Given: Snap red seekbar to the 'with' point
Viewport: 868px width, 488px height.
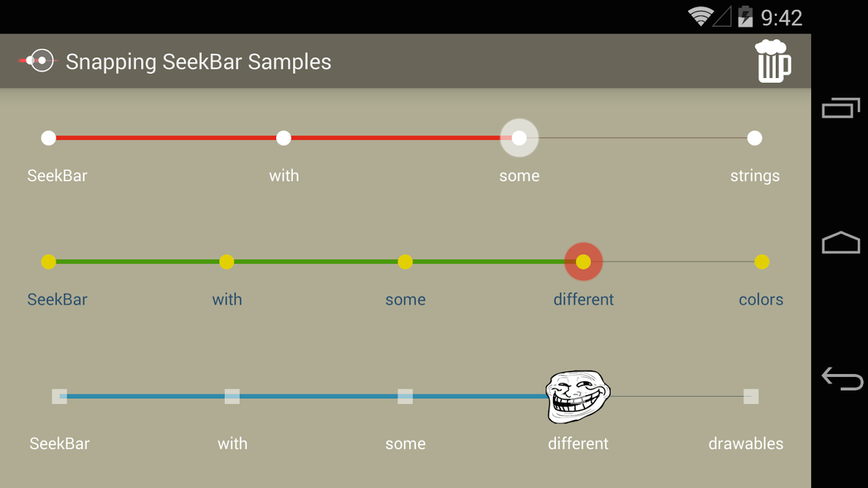Looking at the screenshot, I should pyautogui.click(x=284, y=138).
